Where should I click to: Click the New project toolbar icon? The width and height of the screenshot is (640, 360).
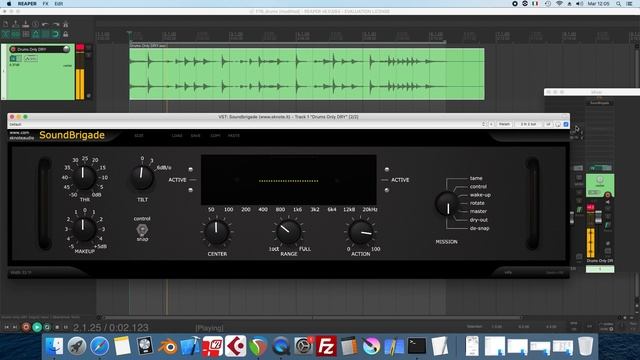(x=6, y=24)
